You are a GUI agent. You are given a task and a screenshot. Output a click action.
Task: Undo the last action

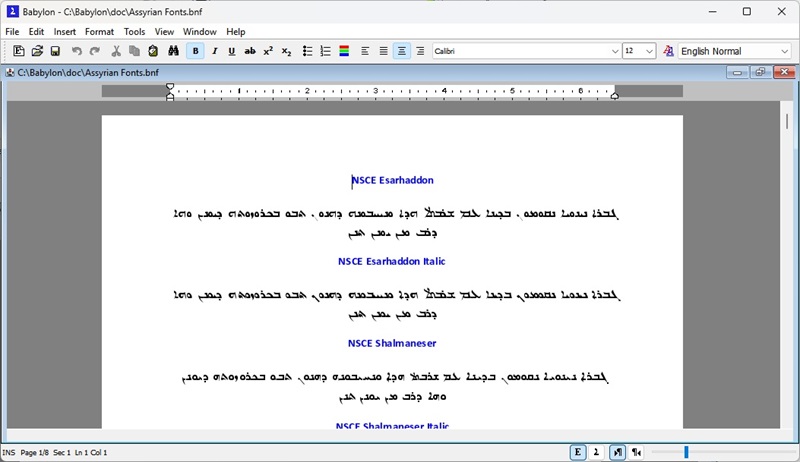[77, 51]
